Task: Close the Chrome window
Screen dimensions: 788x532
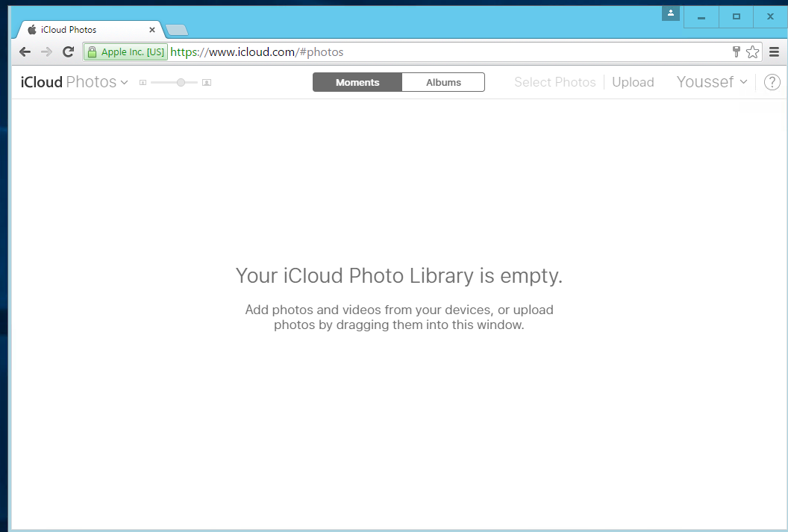Action: [x=770, y=17]
